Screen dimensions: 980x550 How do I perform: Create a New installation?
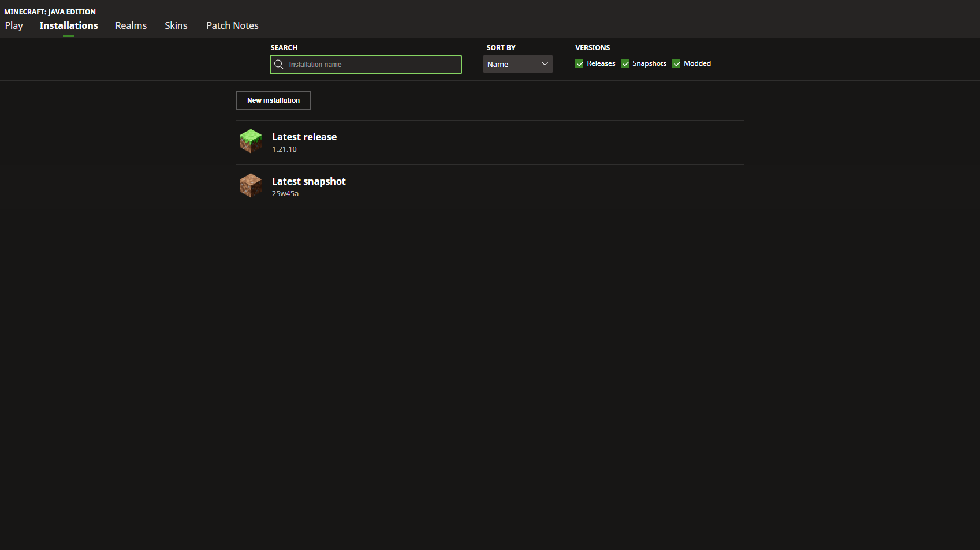click(273, 100)
